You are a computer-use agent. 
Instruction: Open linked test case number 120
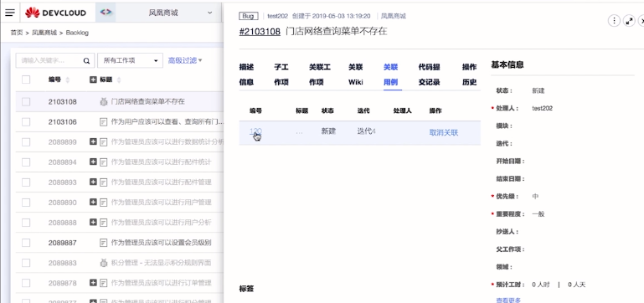(x=255, y=131)
